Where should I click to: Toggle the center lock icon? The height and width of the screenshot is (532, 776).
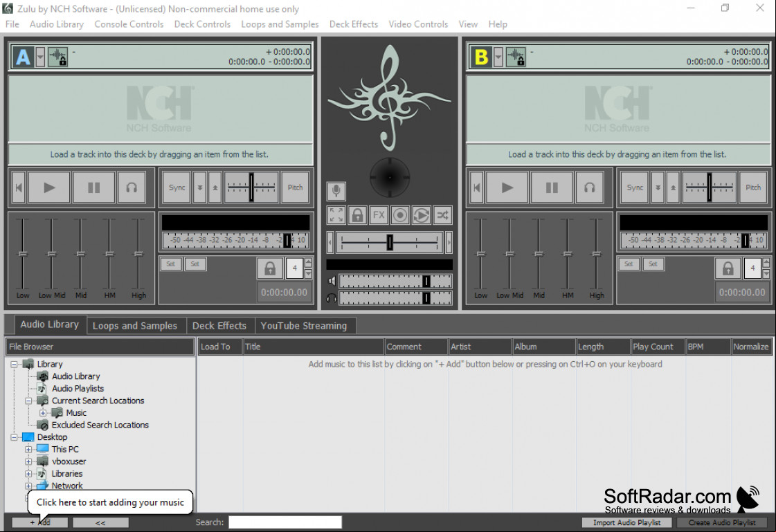357,215
